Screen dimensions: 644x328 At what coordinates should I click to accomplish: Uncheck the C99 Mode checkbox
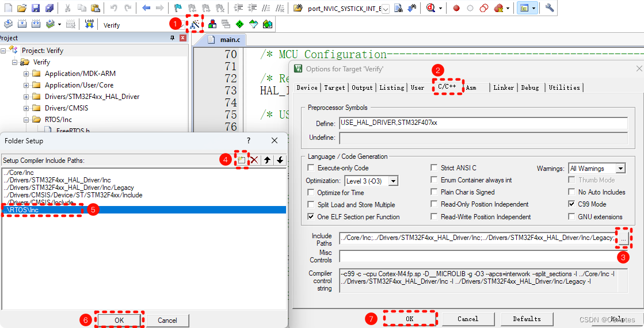571,204
